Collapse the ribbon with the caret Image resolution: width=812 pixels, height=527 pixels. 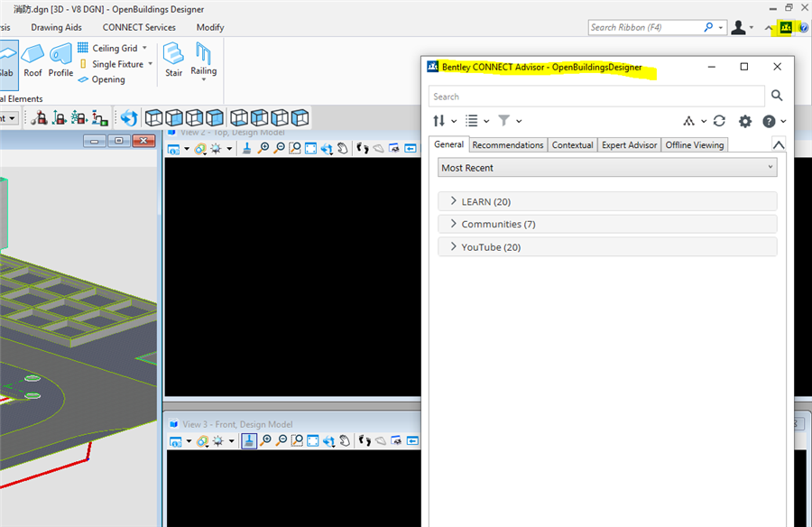[x=769, y=28]
